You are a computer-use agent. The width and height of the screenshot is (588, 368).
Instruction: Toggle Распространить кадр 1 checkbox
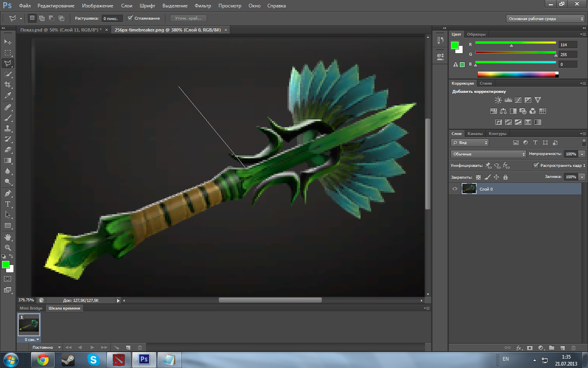click(536, 165)
